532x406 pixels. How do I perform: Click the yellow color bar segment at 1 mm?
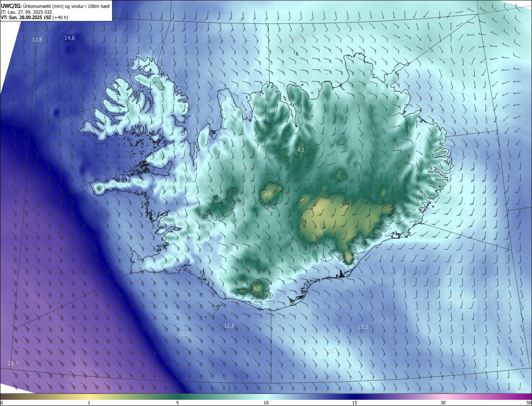coord(89,397)
